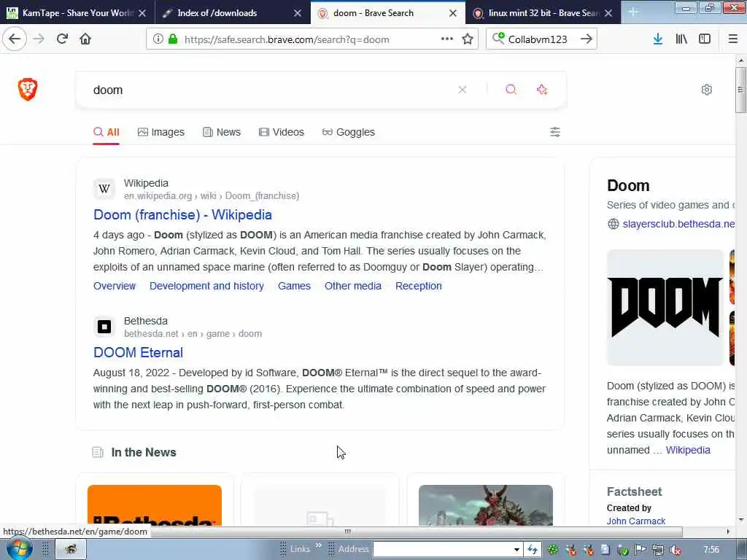Click the Brave lion logo
Viewport: 747px width, 560px height.
28,90
